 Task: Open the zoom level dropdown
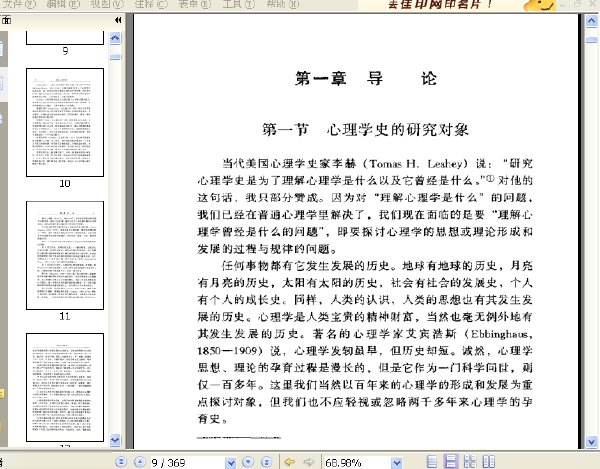397,463
